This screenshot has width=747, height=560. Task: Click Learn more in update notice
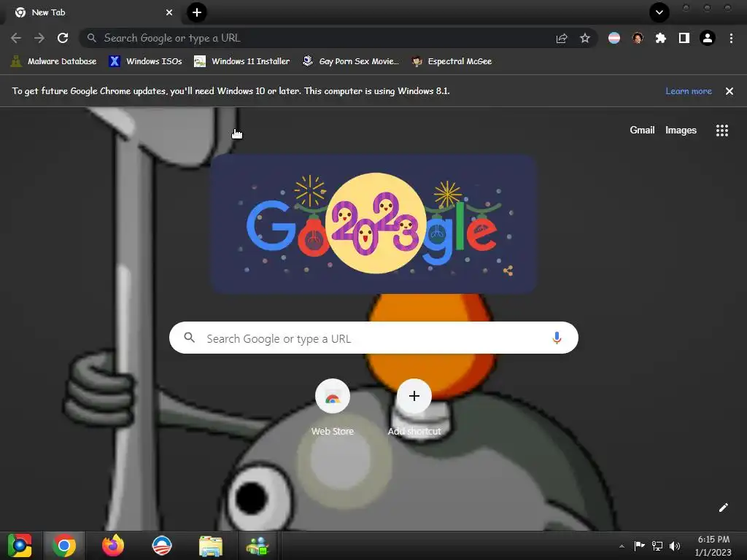point(689,91)
